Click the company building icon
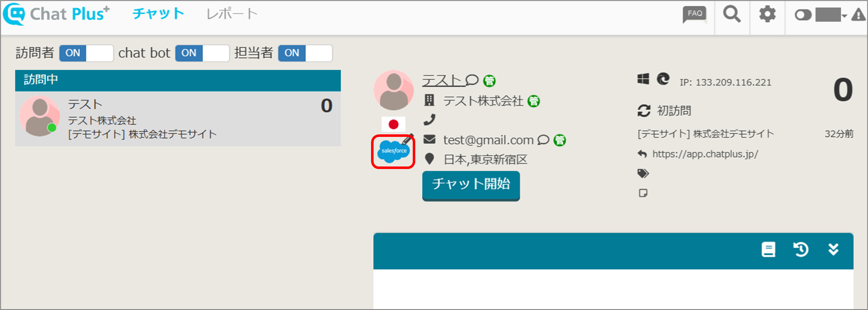Viewport: 868px width, 310px height. click(x=429, y=100)
